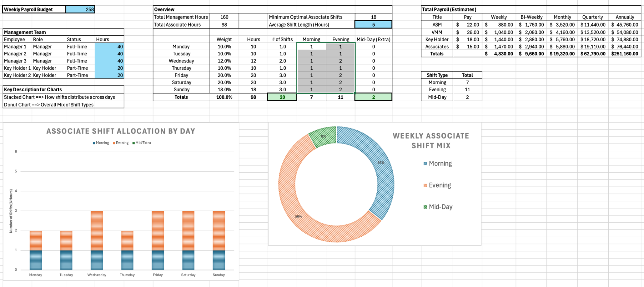Select the Bi-Weekly column header

coord(531,17)
